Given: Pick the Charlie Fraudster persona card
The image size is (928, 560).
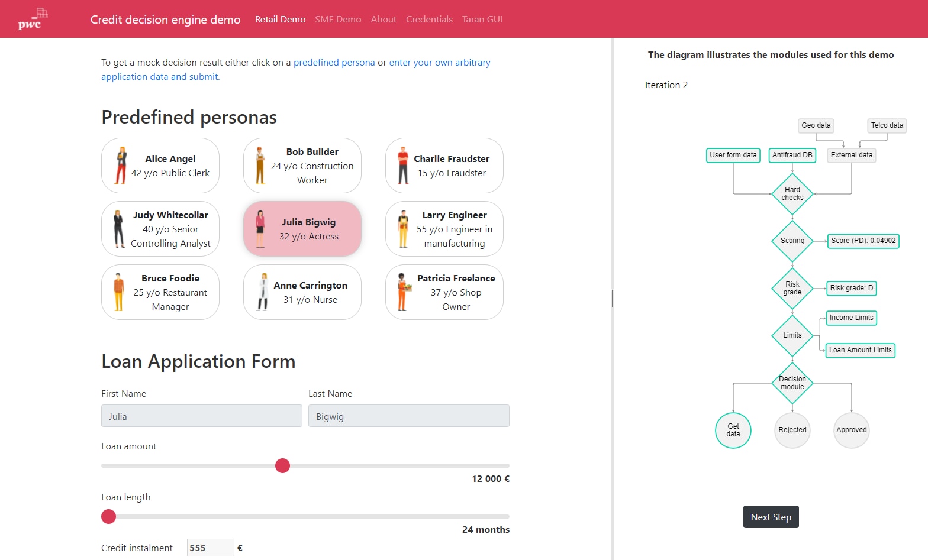Looking at the screenshot, I should [x=444, y=166].
